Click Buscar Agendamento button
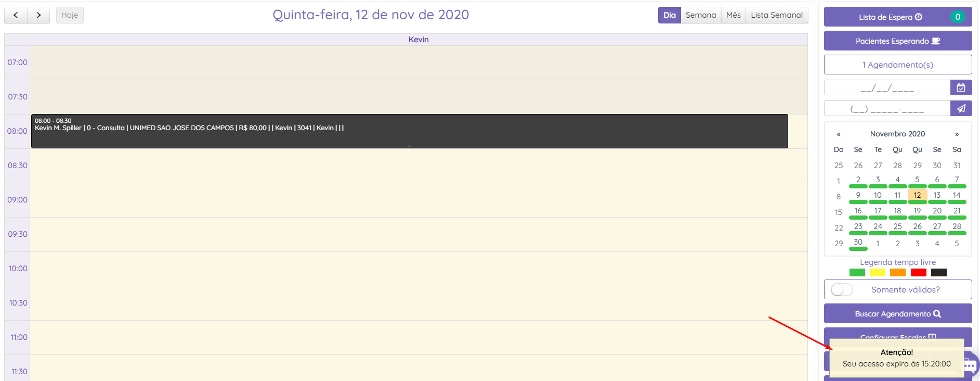 (x=897, y=314)
